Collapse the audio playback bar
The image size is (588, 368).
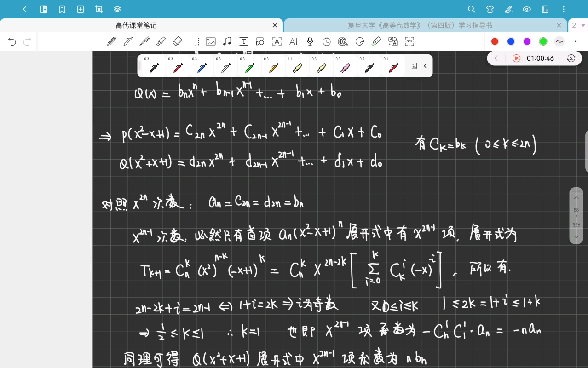[x=496, y=58]
